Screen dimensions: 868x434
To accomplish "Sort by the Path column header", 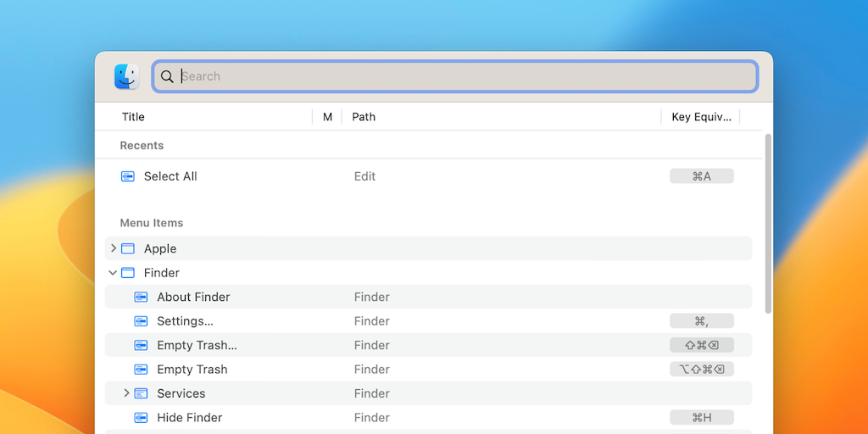I will tap(364, 117).
